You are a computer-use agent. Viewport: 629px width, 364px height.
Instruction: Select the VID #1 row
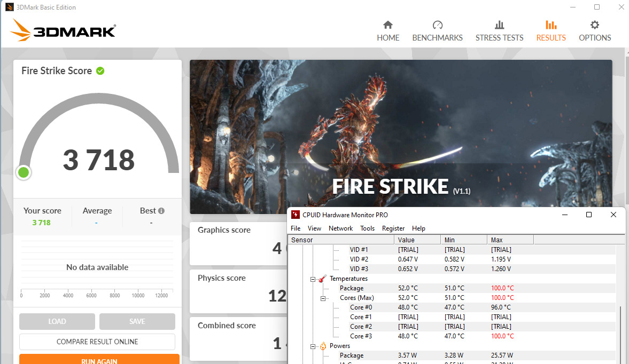pyautogui.click(x=452, y=249)
